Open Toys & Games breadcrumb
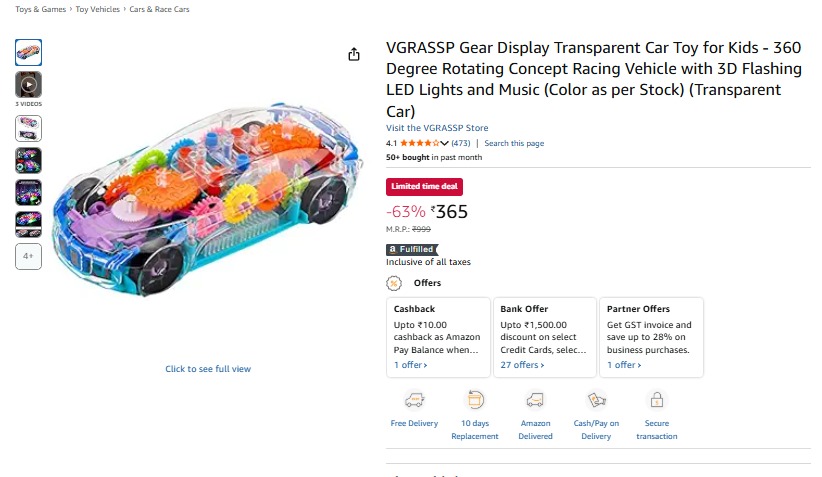The height and width of the screenshot is (477, 822). coord(38,9)
